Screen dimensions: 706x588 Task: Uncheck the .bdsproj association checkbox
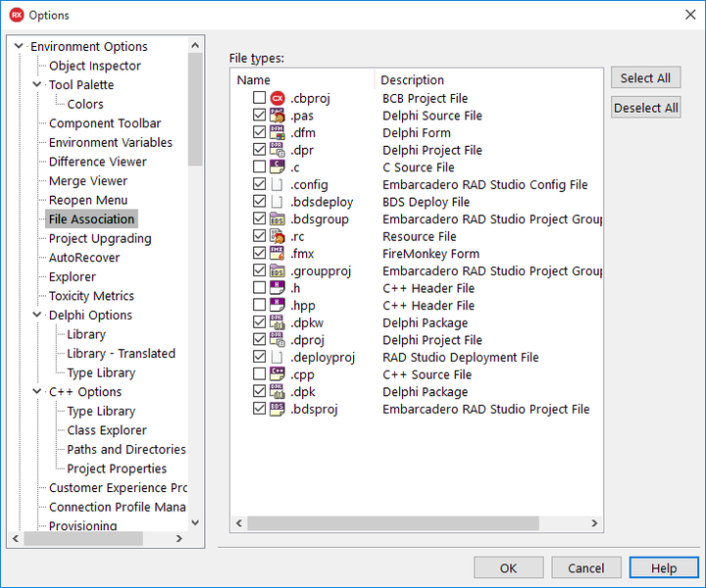coord(259,409)
